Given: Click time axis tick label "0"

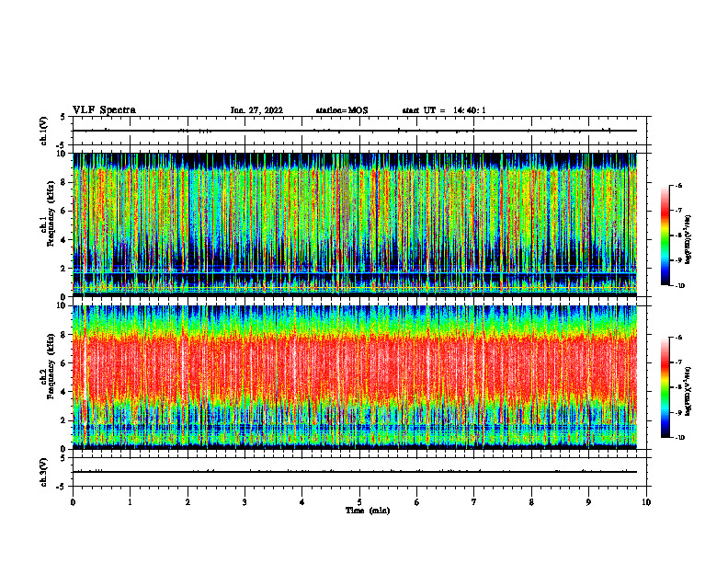Looking at the screenshot, I should coord(73,502).
